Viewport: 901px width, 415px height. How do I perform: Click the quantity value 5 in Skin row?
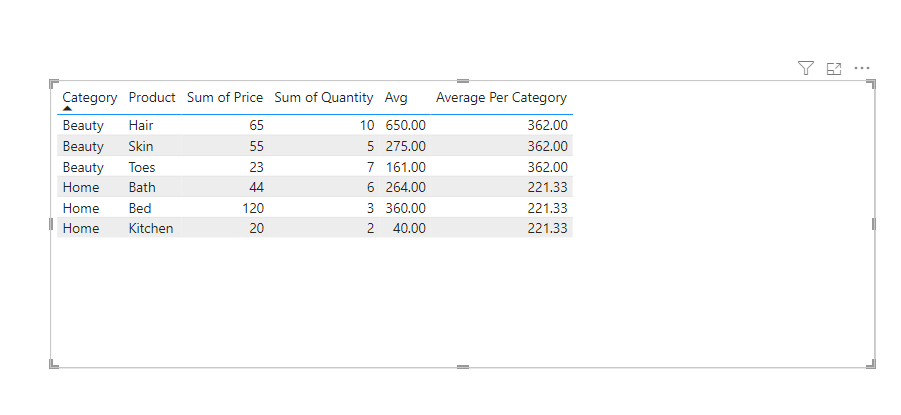click(x=371, y=146)
